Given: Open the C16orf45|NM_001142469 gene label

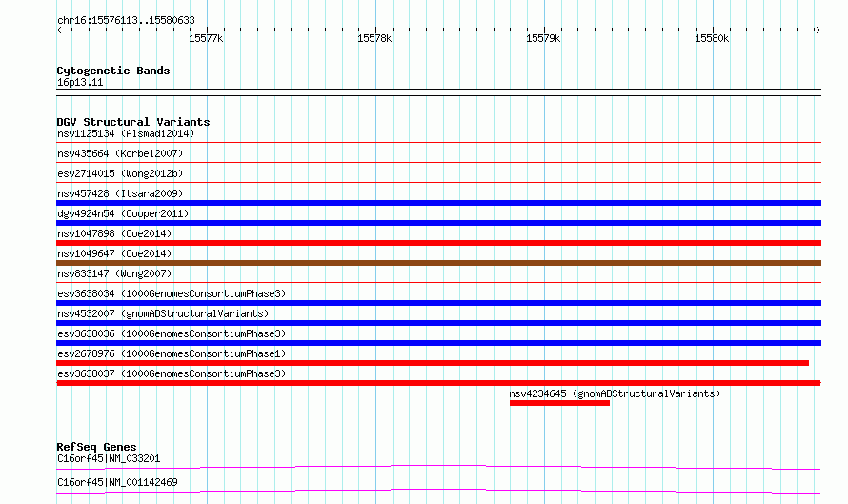Looking at the screenshot, I should (x=117, y=482).
